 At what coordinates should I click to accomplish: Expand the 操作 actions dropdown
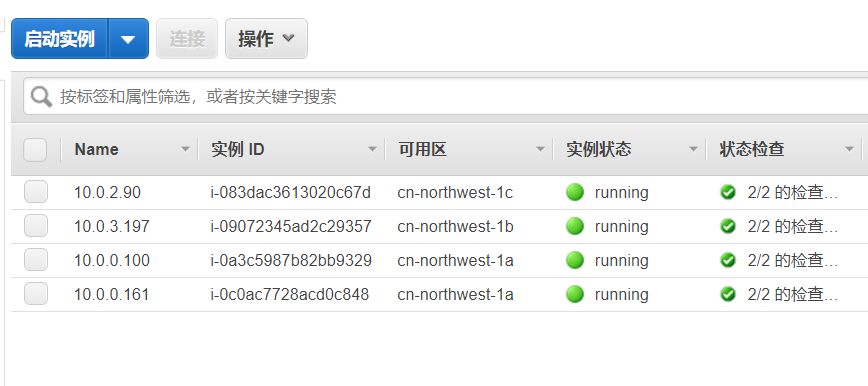click(x=266, y=39)
